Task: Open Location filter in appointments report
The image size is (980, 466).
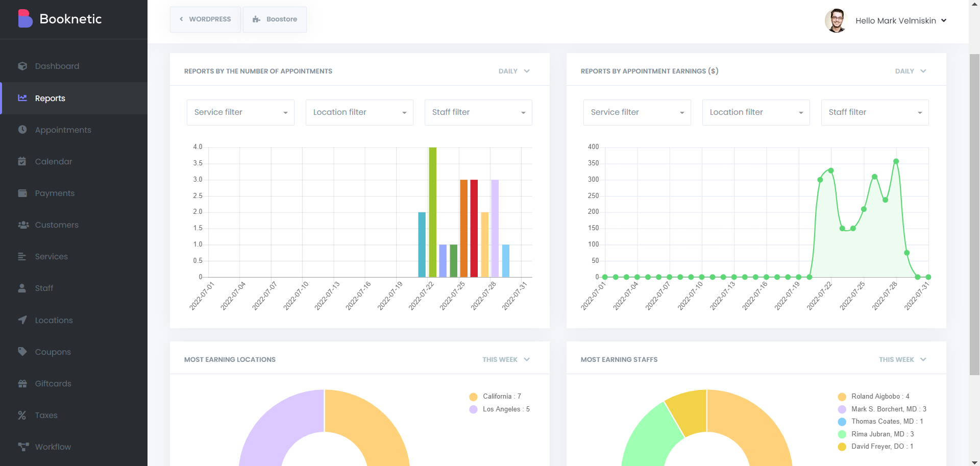Action: (x=359, y=112)
